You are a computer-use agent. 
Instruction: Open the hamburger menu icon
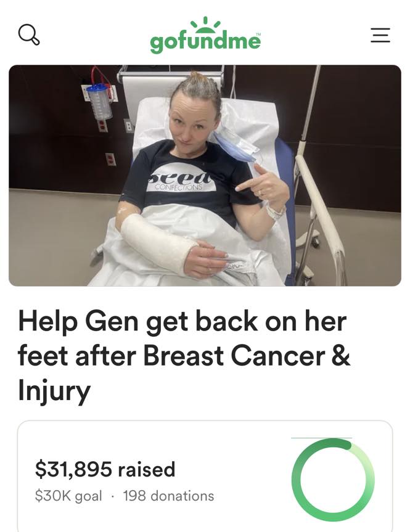coord(380,35)
